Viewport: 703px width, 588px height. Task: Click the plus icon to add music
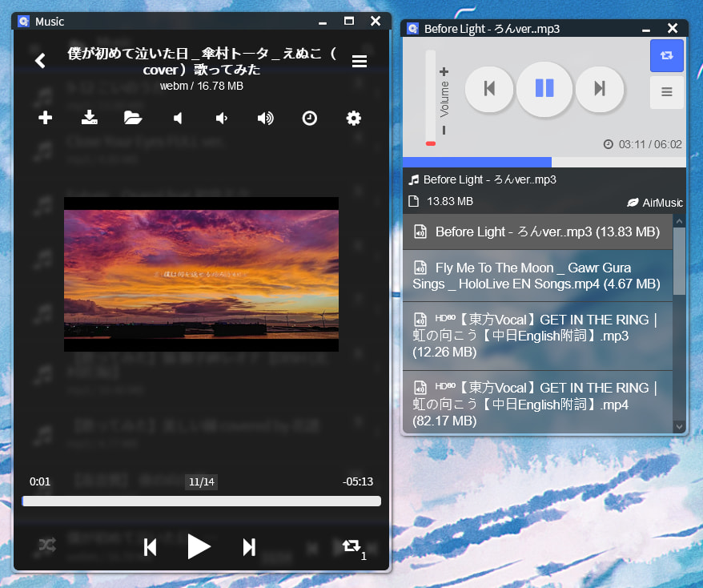pos(46,119)
